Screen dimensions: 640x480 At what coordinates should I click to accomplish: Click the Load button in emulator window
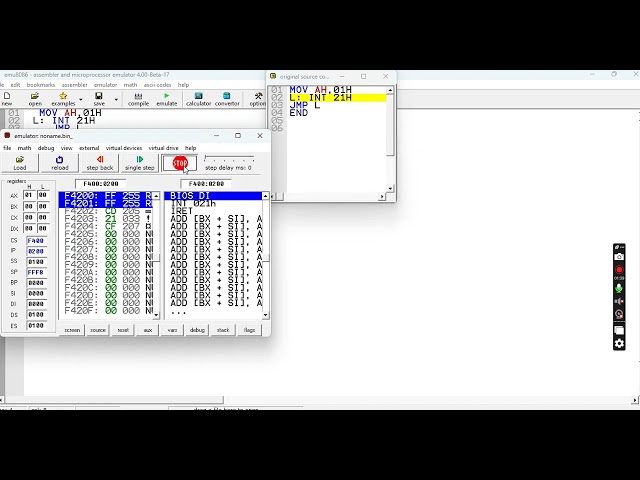point(20,163)
